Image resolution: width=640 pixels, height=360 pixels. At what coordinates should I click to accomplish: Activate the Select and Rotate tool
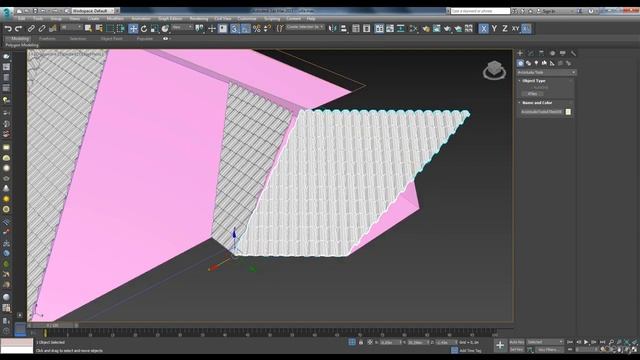144,29
